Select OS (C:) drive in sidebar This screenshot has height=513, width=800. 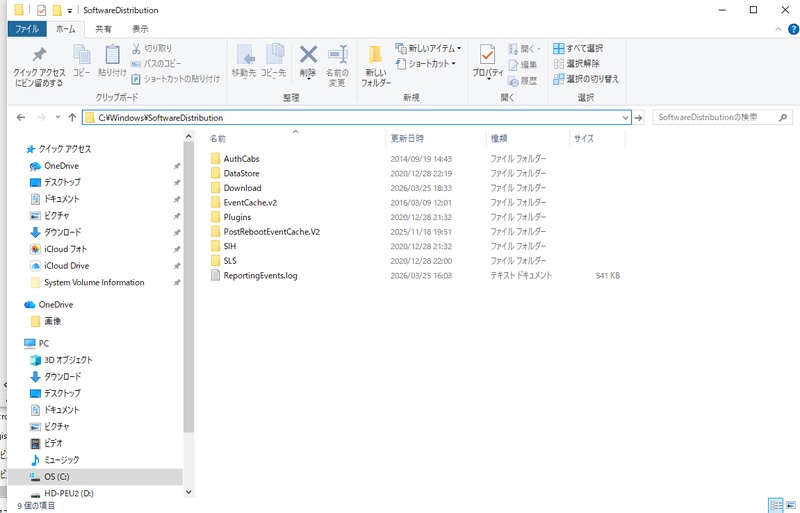(56, 477)
